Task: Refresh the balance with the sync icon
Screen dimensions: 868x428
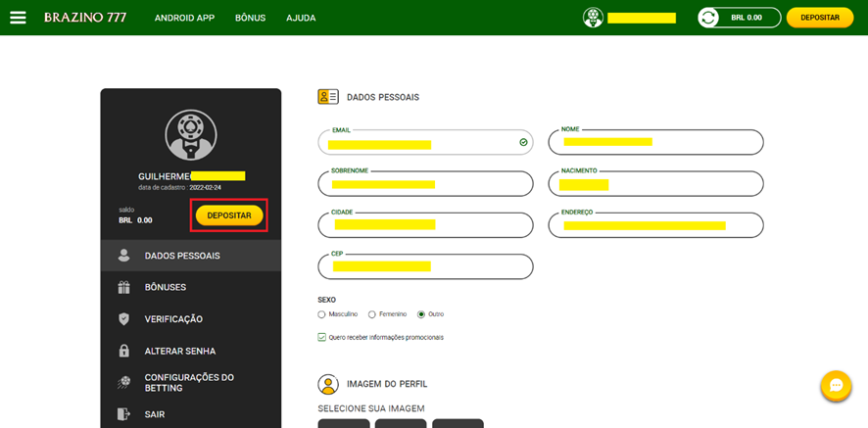Action: click(x=707, y=18)
